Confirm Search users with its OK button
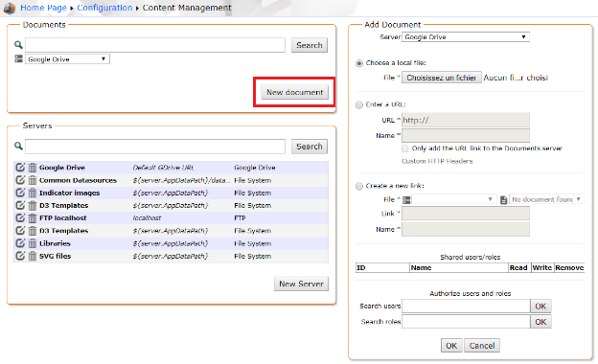 540,307
